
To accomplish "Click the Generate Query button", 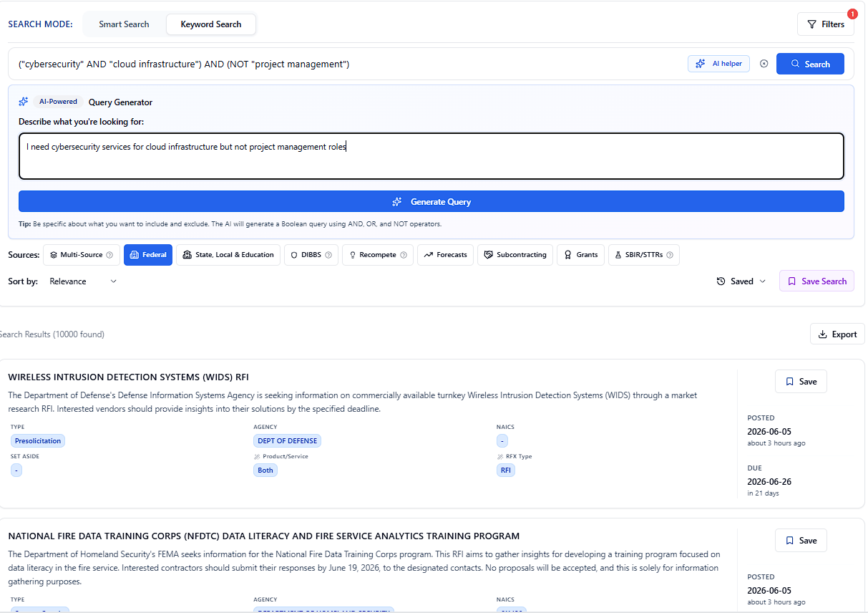I will (431, 202).
